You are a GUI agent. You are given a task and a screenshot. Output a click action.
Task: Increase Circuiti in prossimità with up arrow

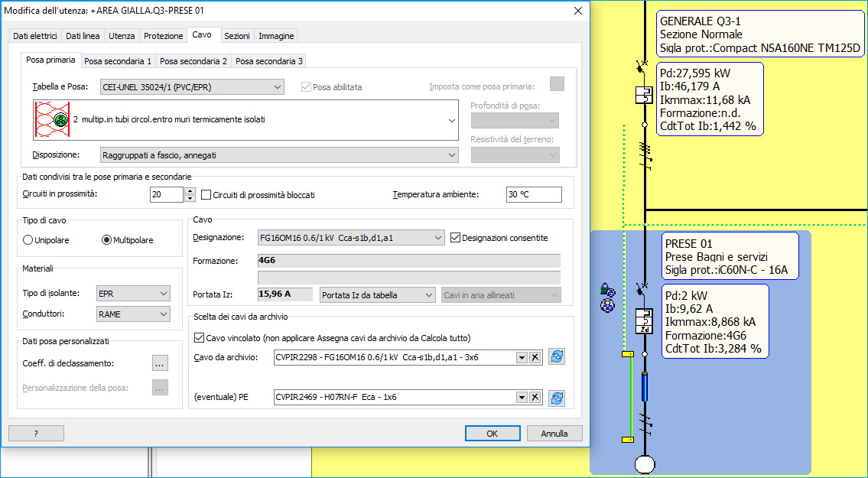(x=190, y=191)
